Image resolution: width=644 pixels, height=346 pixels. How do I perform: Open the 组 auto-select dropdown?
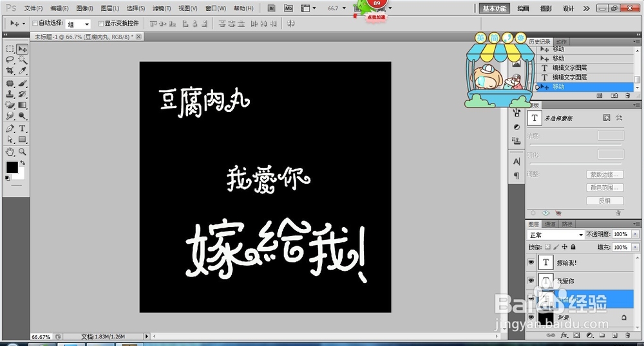click(79, 24)
